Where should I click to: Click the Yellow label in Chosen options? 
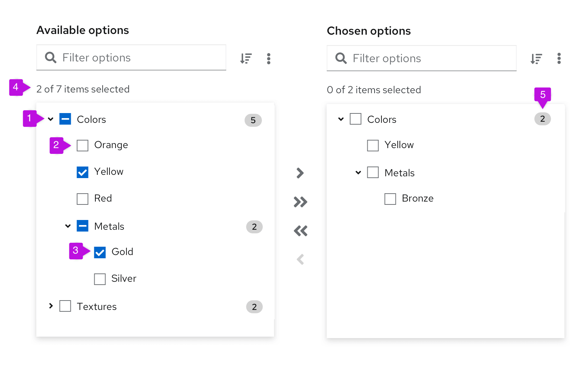point(399,145)
